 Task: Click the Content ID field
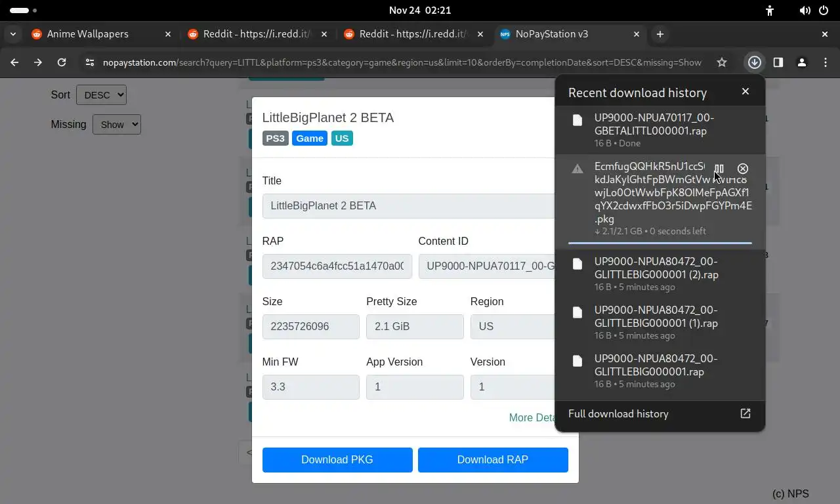[x=487, y=266]
